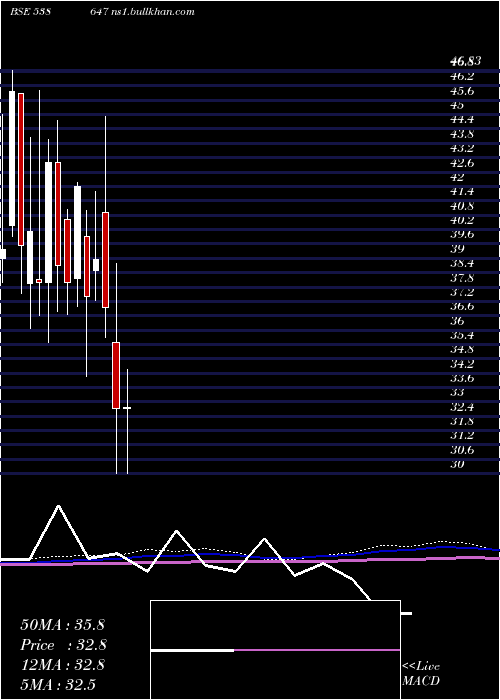Click the 39 axis label

457,249
